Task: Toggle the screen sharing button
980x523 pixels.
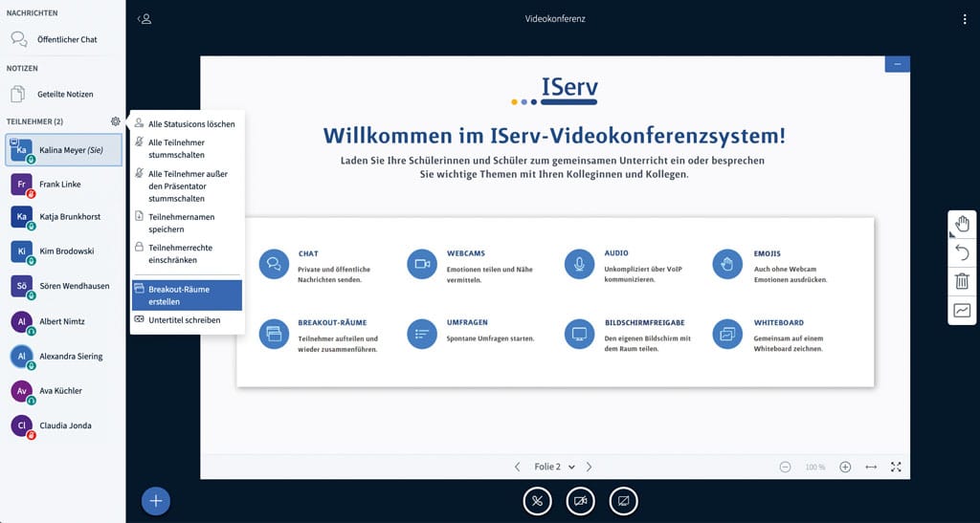Action: [623, 501]
